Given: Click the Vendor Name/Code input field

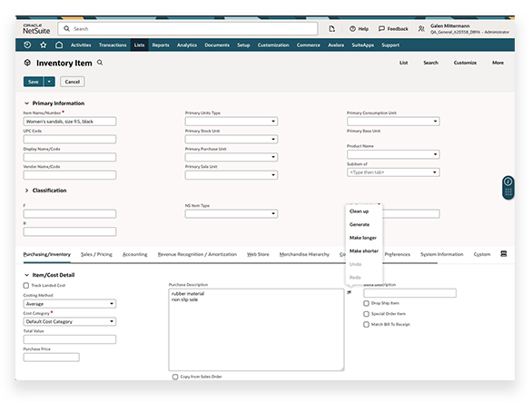Looking at the screenshot, I should (70, 175).
